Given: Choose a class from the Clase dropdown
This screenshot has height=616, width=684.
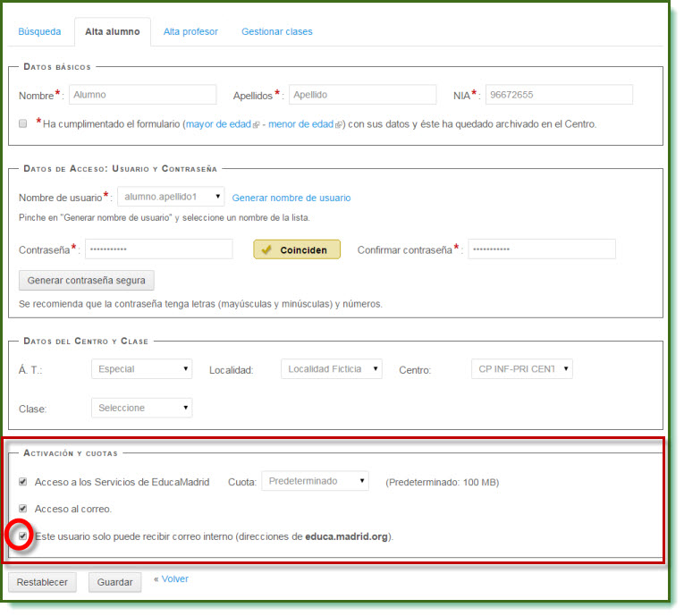Looking at the screenshot, I should [x=141, y=408].
